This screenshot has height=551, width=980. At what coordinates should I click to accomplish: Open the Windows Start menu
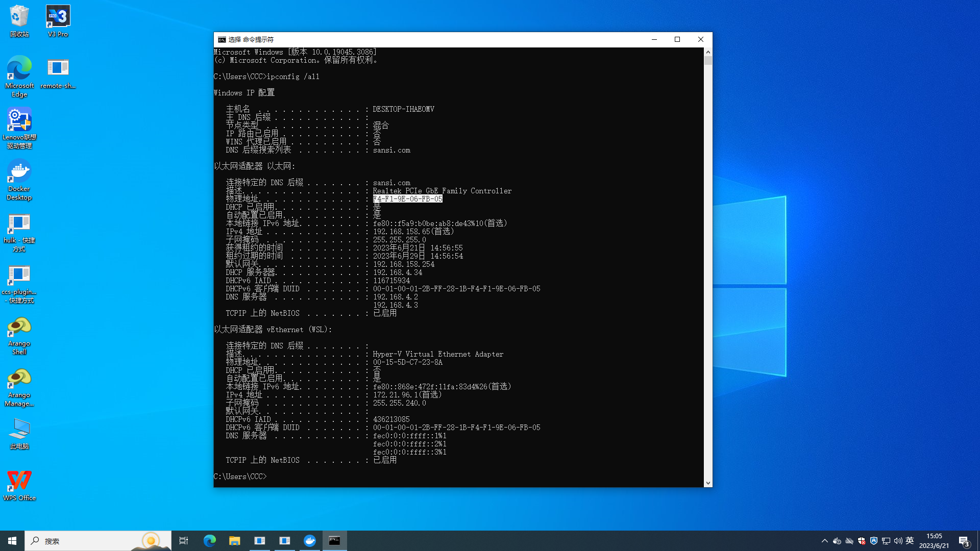pos(12,541)
